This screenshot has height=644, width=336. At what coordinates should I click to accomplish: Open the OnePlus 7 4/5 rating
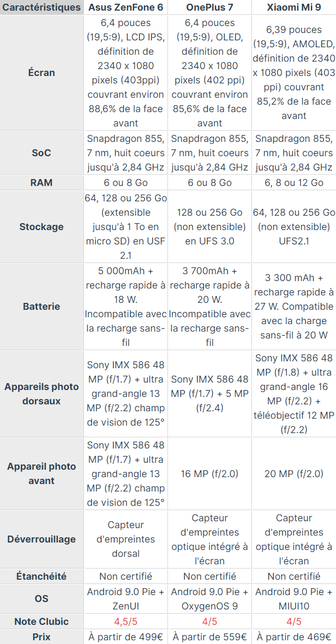[209, 621]
